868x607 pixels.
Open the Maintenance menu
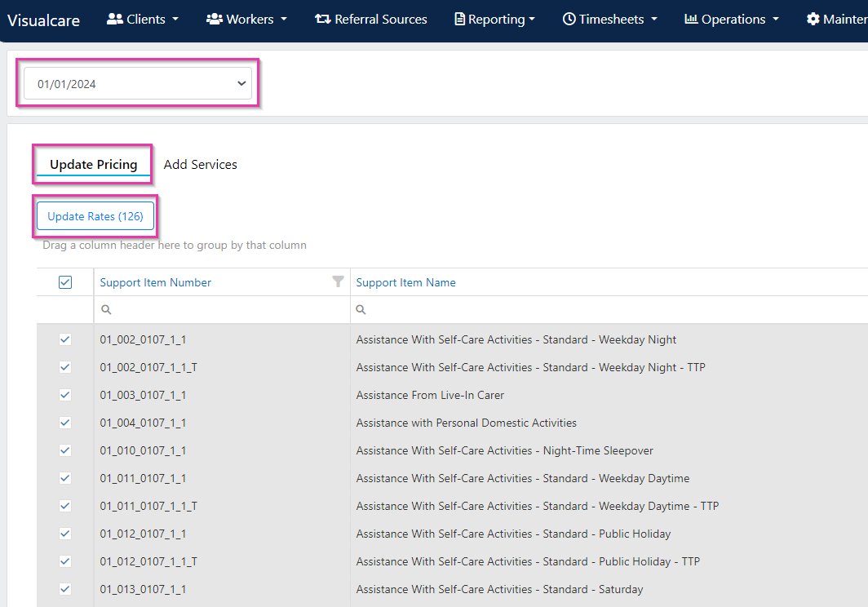(837, 20)
